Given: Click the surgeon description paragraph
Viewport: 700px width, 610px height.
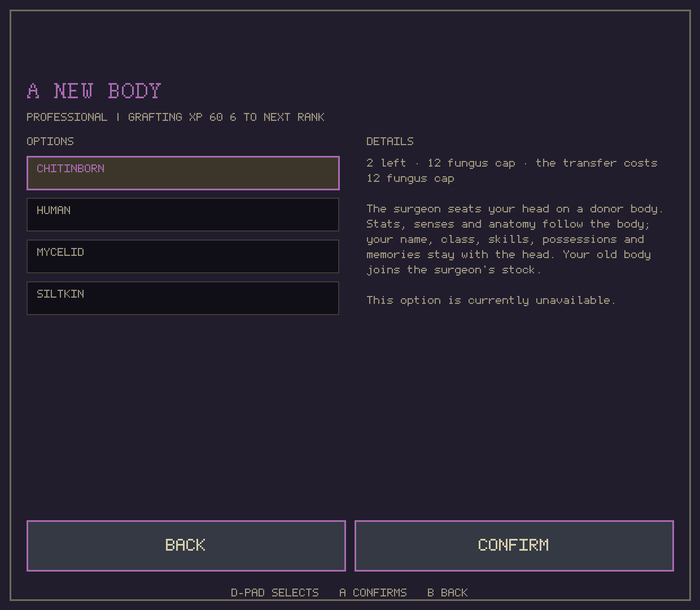Looking at the screenshot, I should click(515, 239).
